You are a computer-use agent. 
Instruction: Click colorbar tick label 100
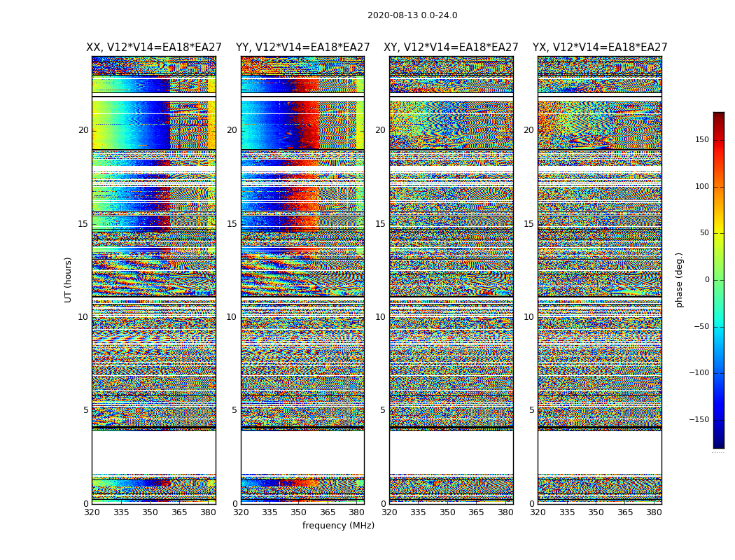pyautogui.click(x=701, y=186)
